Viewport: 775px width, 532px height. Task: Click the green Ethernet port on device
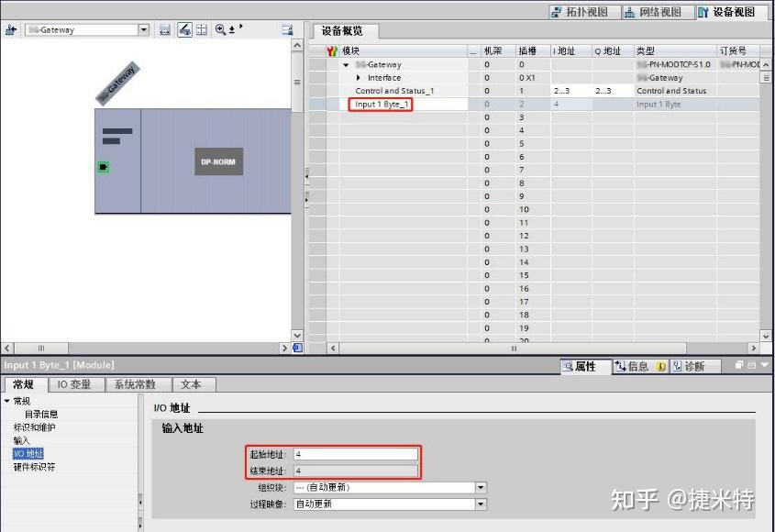pos(104,167)
